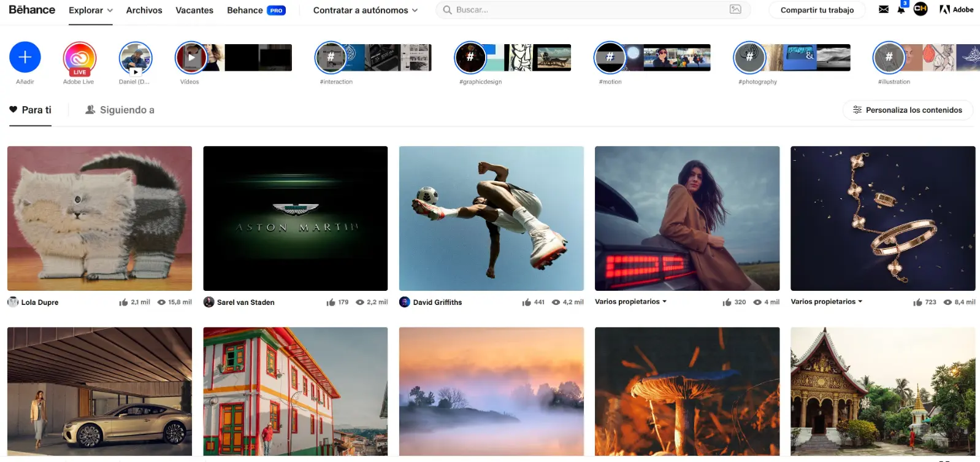Switch to Siguiendo a tab
This screenshot has width=980, height=462.
tap(120, 110)
